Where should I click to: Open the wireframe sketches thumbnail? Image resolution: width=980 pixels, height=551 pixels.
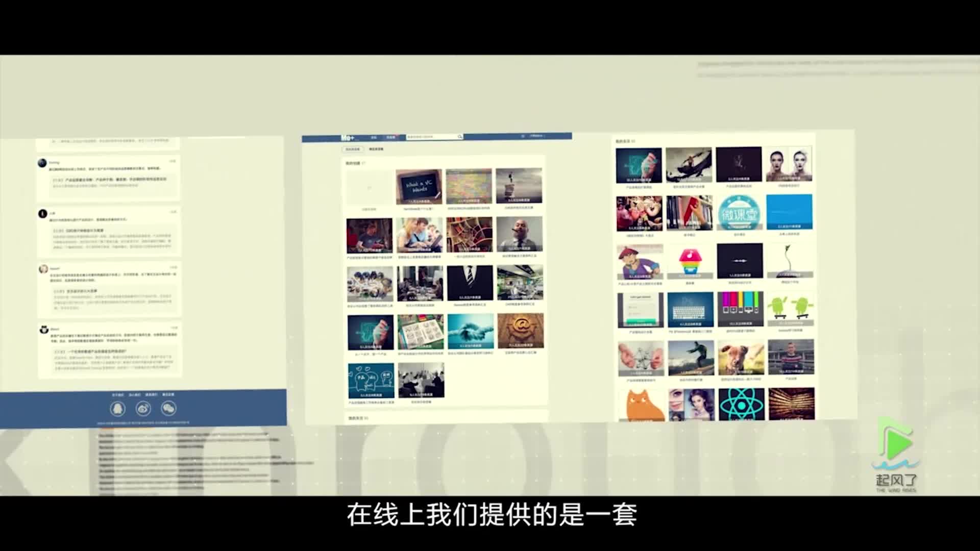421,332
